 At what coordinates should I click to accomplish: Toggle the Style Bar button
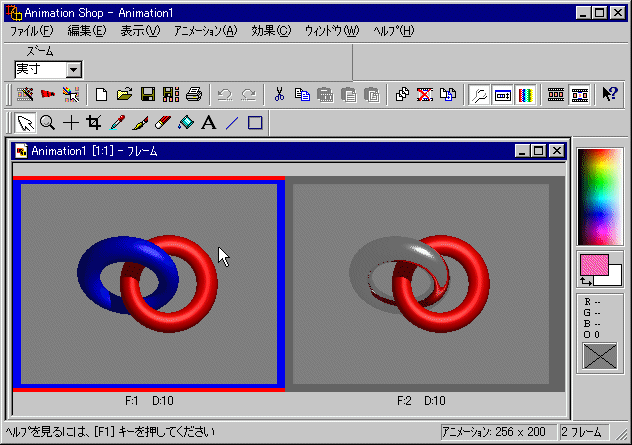pos(503,95)
